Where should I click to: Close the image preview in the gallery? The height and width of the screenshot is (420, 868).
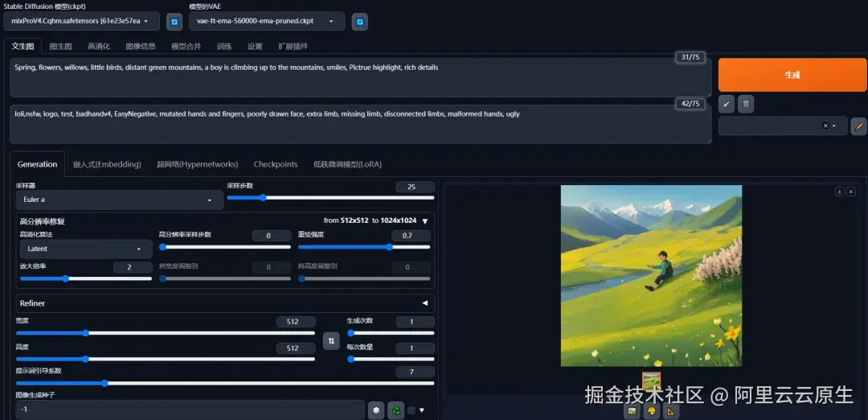(x=851, y=191)
